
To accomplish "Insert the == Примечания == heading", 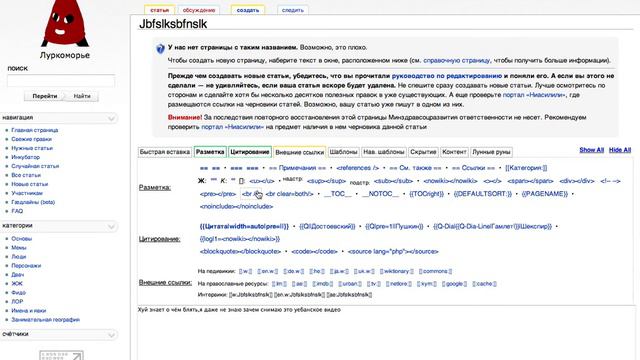I will (298, 168).
